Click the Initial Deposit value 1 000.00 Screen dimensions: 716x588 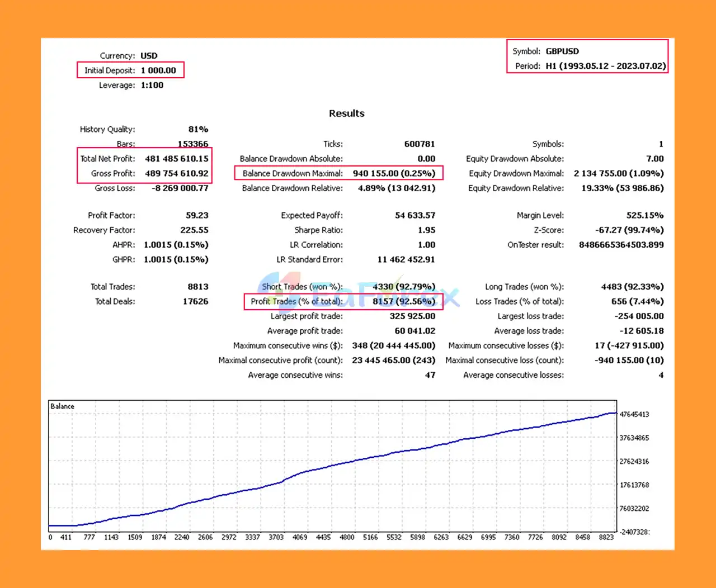pos(158,70)
